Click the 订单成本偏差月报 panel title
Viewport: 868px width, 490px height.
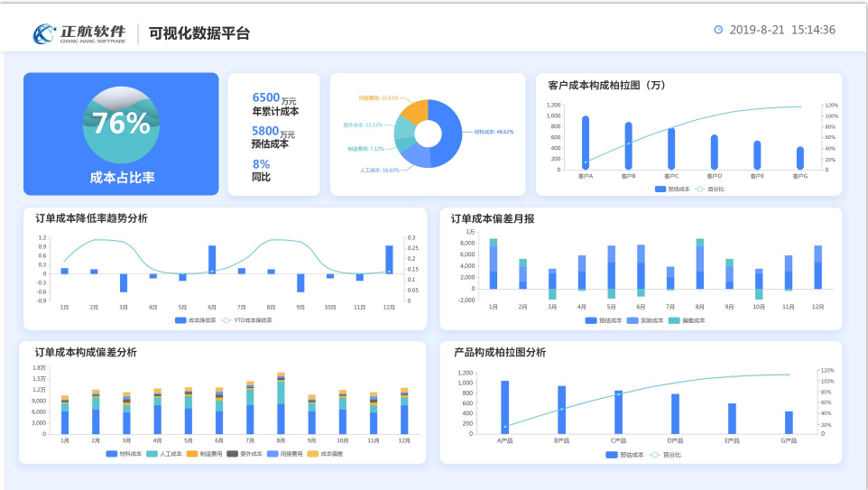[492, 218]
